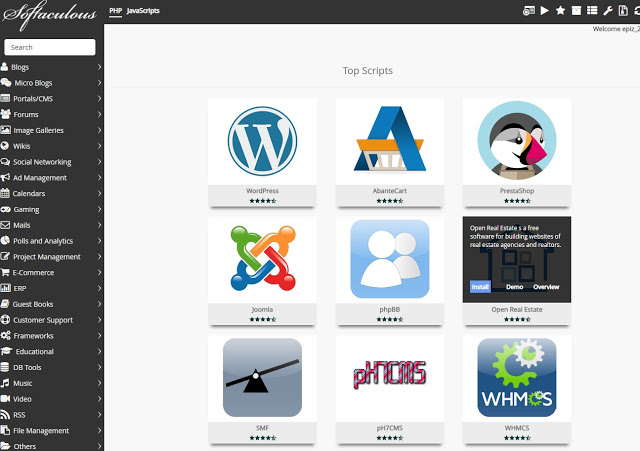This screenshot has height=451, width=640.
Task: Click the AbanteCart name label
Action: tap(390, 191)
